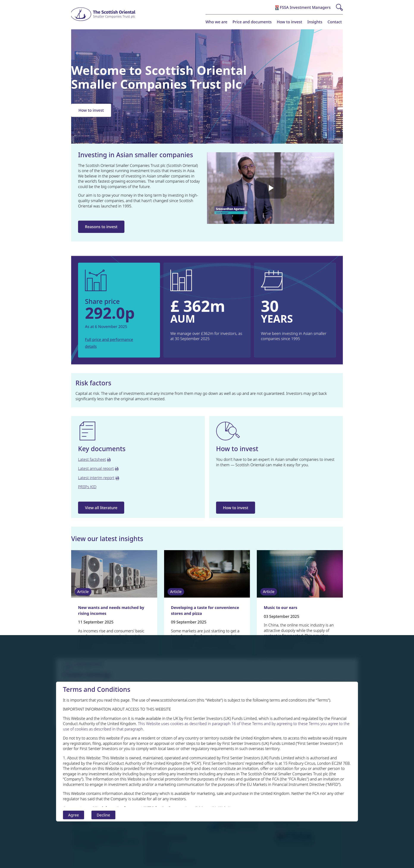The width and height of the screenshot is (414, 868).
Task: Click the FSSA Investment Managers logo icon
Action: 277,7
